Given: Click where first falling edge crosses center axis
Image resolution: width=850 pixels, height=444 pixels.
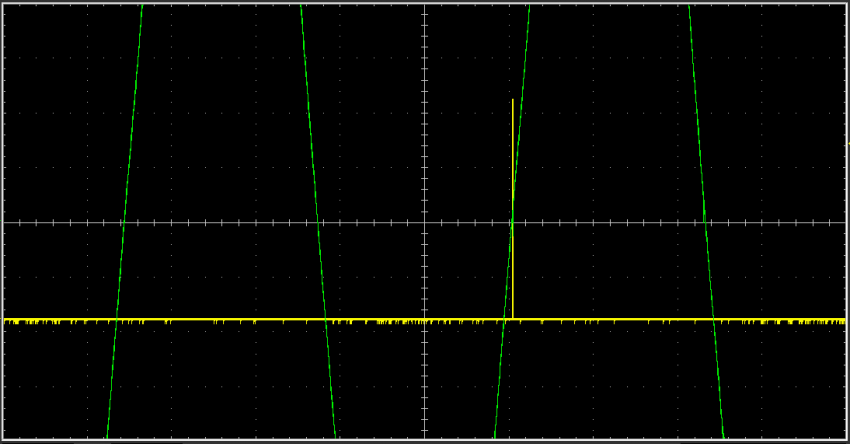Looking at the screenshot, I should [319, 222].
